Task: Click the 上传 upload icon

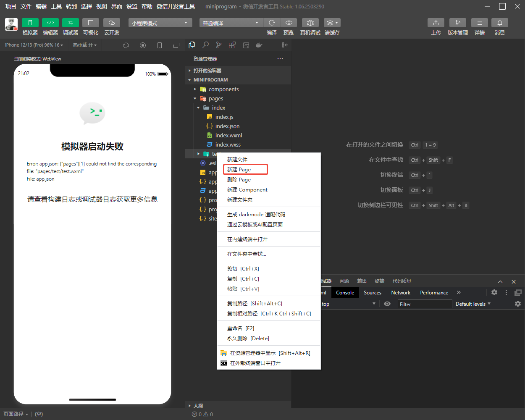Action: [x=436, y=23]
